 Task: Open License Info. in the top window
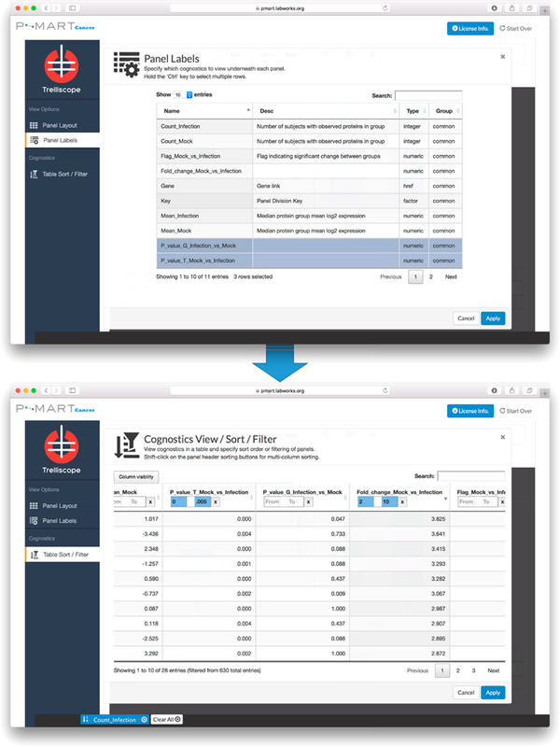coord(470,29)
